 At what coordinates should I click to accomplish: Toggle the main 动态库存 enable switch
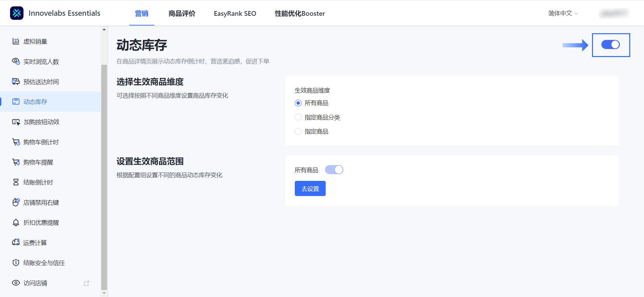pyautogui.click(x=610, y=45)
